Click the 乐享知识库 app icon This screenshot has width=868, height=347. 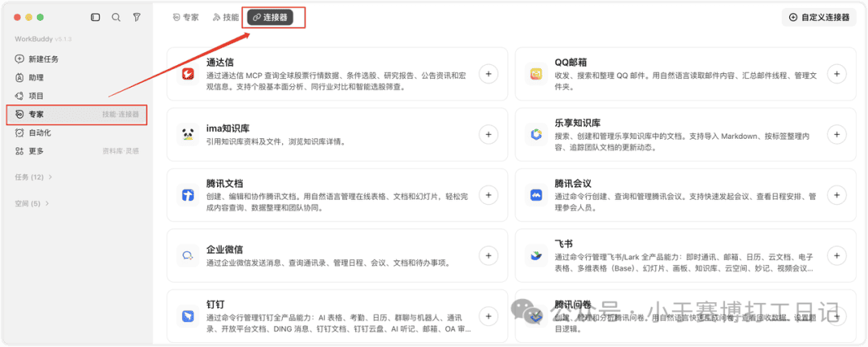(536, 134)
